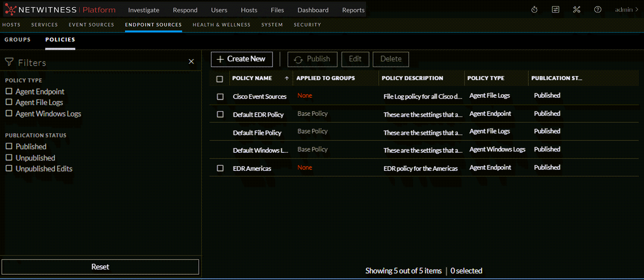Open the POLICIES subtab
644x280 pixels.
point(60,39)
